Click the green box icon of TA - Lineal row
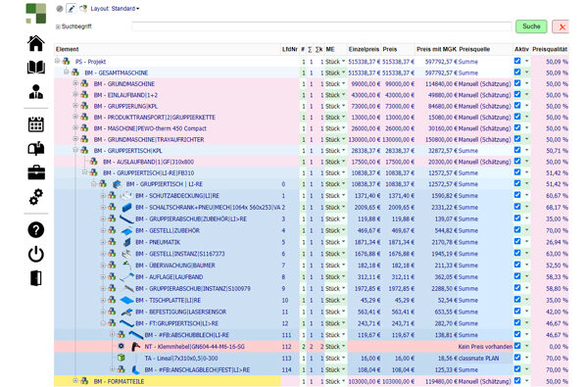 pos(121,358)
